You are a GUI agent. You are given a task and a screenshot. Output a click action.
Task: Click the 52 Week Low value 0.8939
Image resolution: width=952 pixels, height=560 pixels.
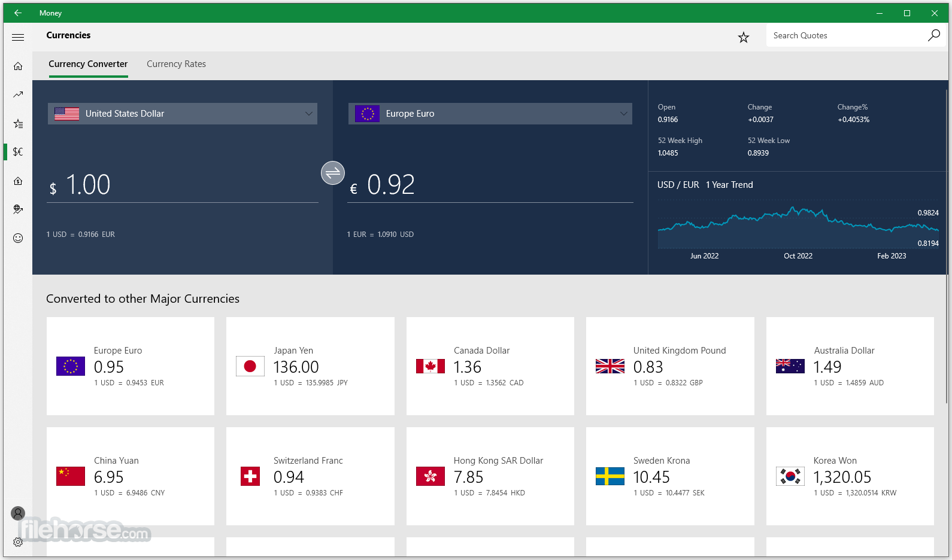[x=758, y=153]
